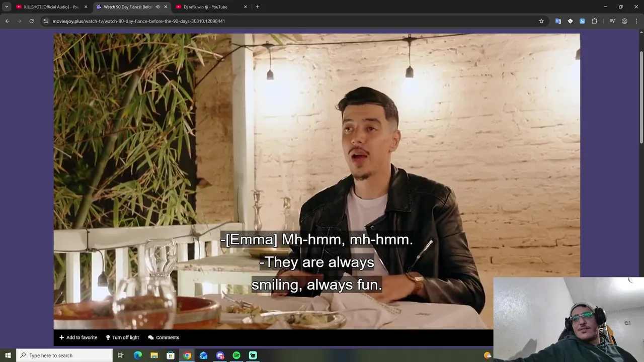Close the Dj rafik win tji tab

tap(245, 7)
